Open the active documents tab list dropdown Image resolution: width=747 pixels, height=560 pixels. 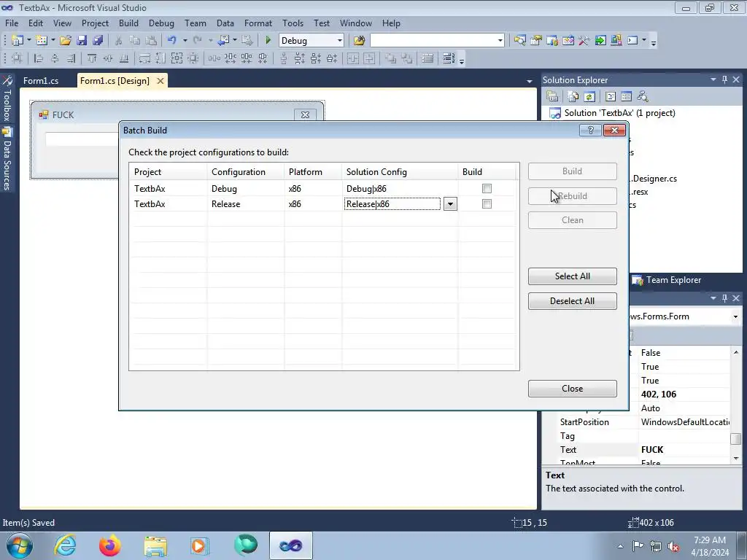529,82
